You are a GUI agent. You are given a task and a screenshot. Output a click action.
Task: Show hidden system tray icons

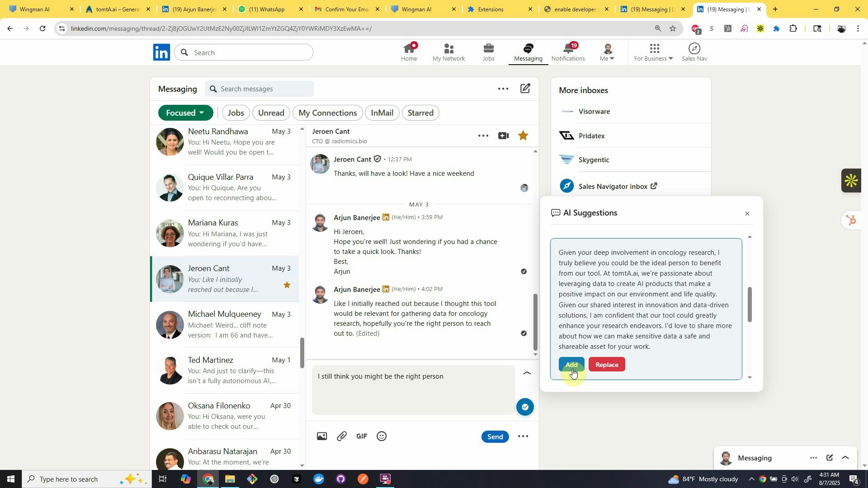click(x=751, y=479)
